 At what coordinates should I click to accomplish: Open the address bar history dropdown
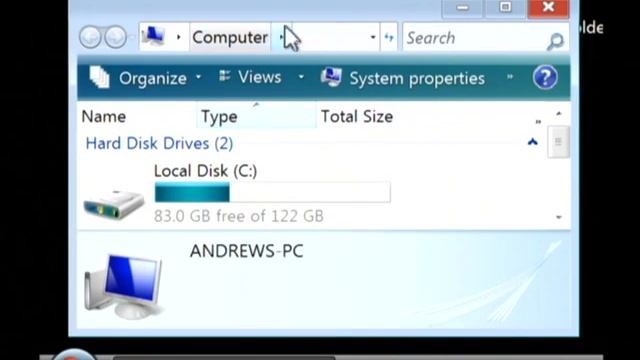click(x=373, y=37)
